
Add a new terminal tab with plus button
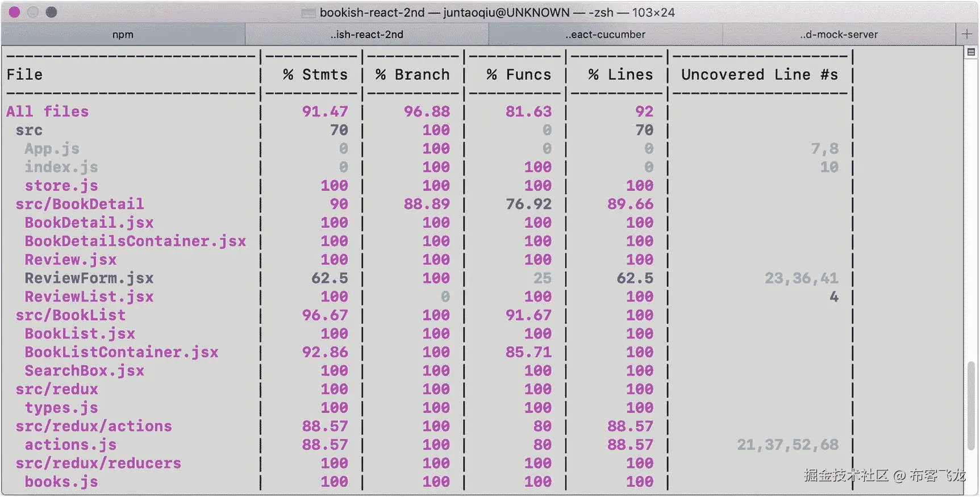[x=967, y=34]
